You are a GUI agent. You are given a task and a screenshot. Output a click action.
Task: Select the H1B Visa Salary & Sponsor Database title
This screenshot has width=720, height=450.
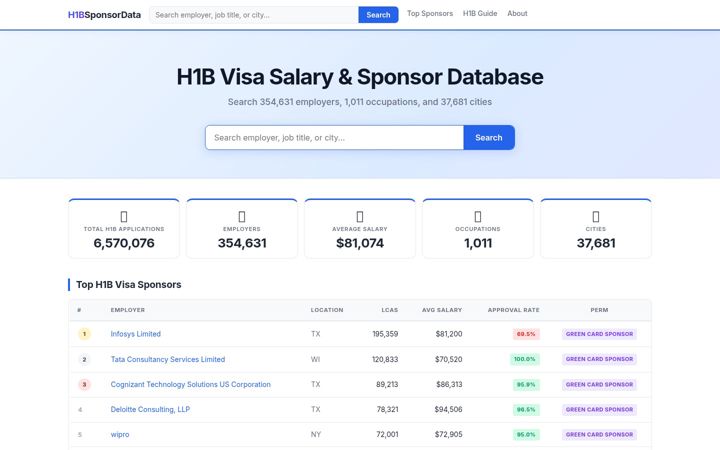click(x=360, y=77)
